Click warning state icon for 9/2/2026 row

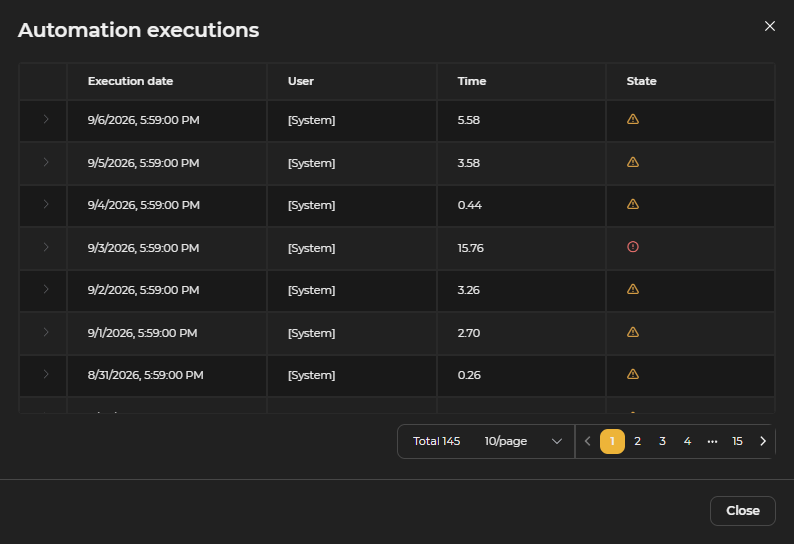coord(633,289)
